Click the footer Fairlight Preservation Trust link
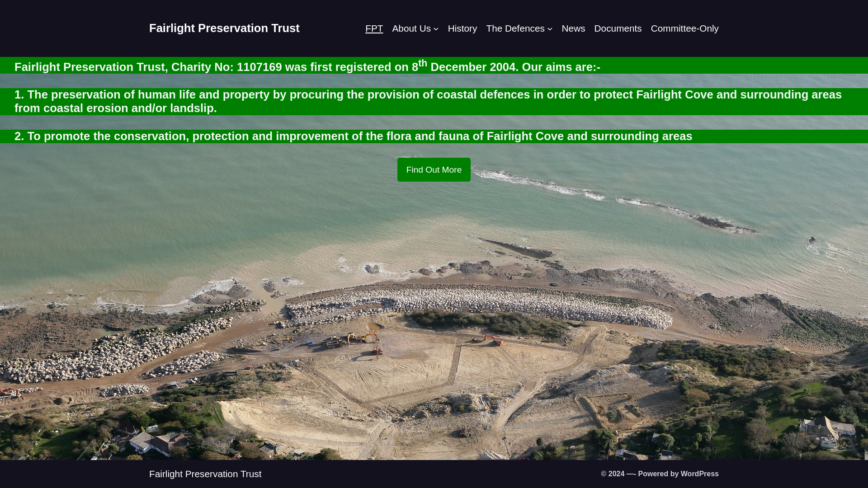This screenshot has height=488, width=868. tap(205, 474)
